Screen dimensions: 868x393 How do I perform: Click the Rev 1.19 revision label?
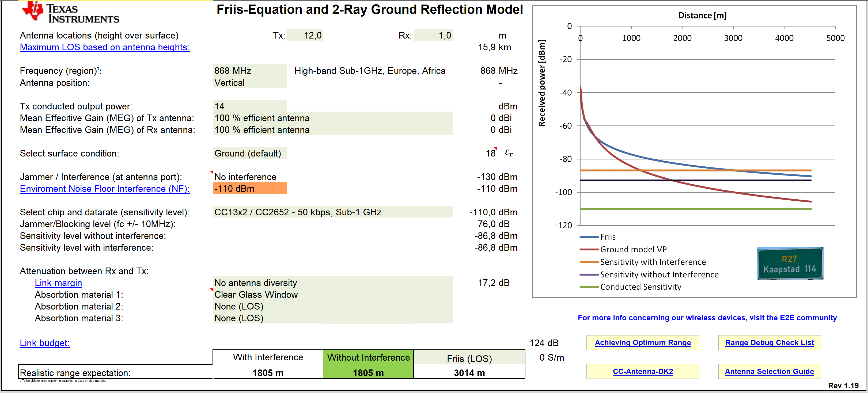pos(843,386)
